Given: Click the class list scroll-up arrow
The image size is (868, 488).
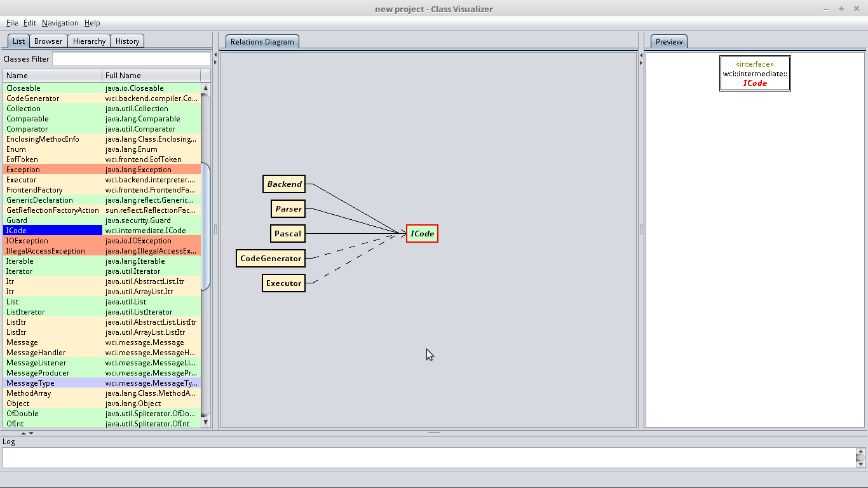Looking at the screenshot, I should tap(205, 88).
